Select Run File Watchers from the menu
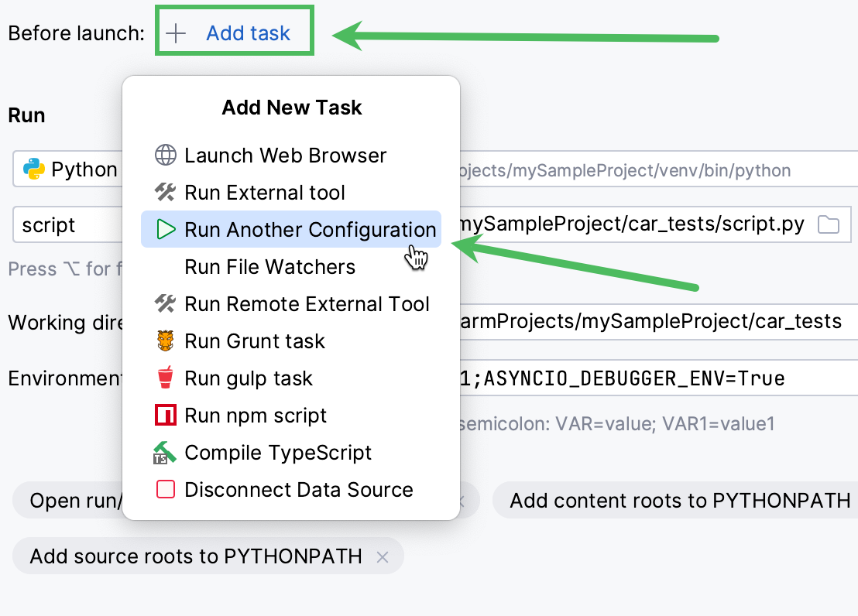858x616 pixels. [x=269, y=266]
